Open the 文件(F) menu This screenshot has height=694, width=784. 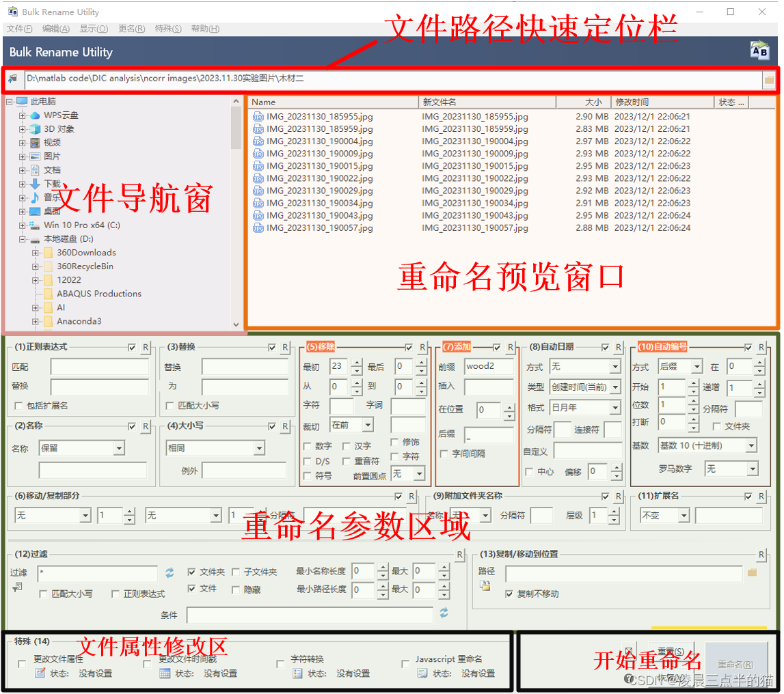tap(20, 29)
